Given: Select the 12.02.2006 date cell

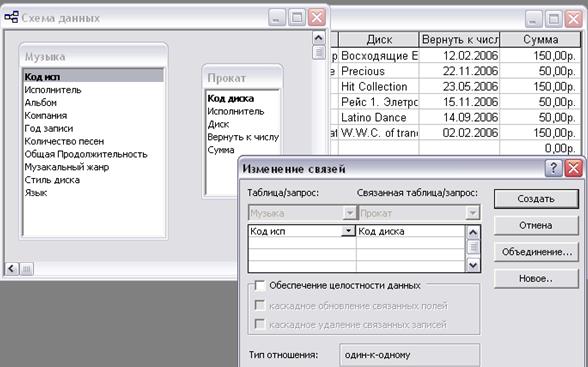Looking at the screenshot, I should [459, 55].
